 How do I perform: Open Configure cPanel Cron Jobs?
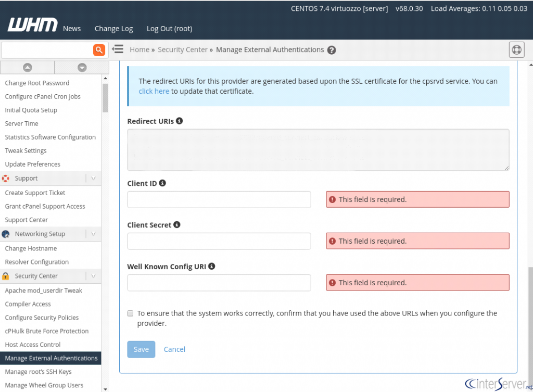pyautogui.click(x=43, y=96)
